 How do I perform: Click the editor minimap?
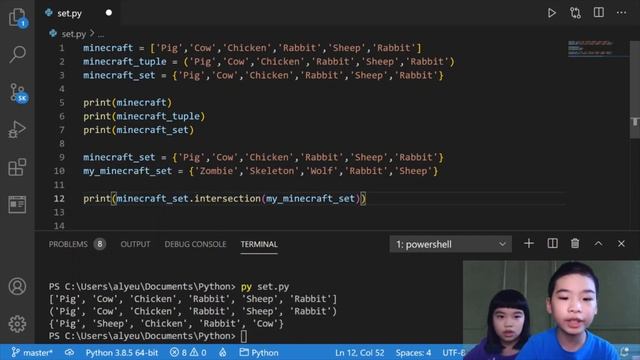pos(598,48)
